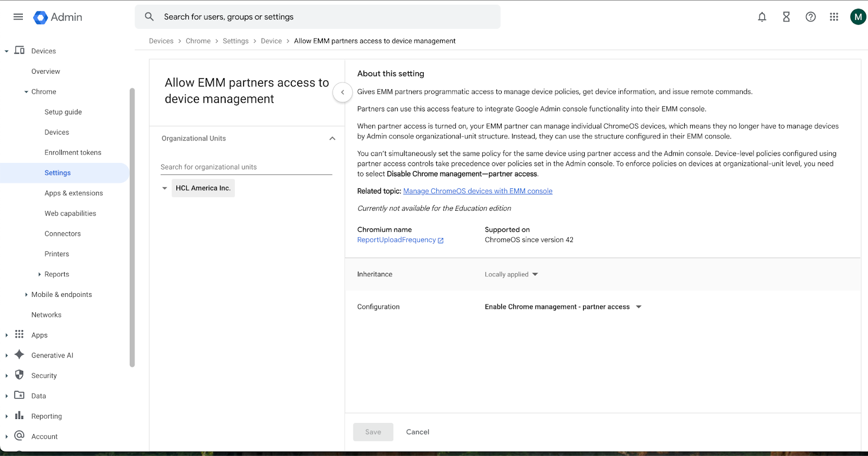Open Apps & extensions in the sidebar
This screenshot has width=868, height=456.
click(74, 193)
